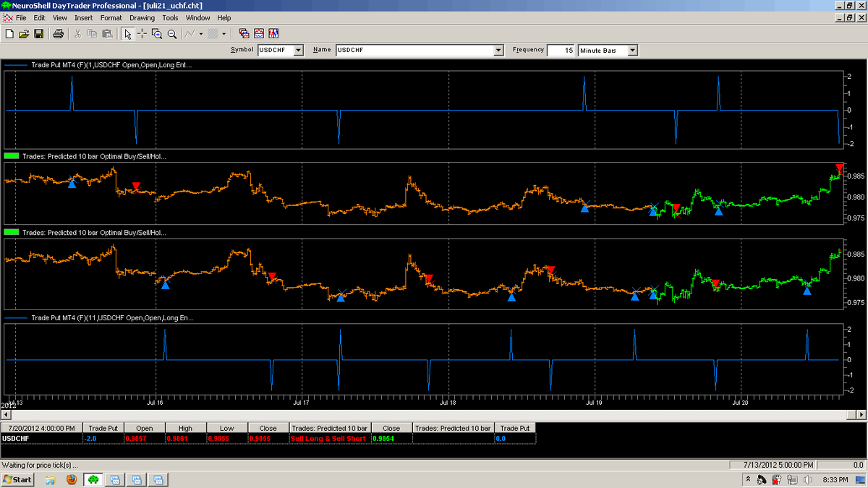Open the Tools menu
The image size is (868, 488).
pos(170,17)
